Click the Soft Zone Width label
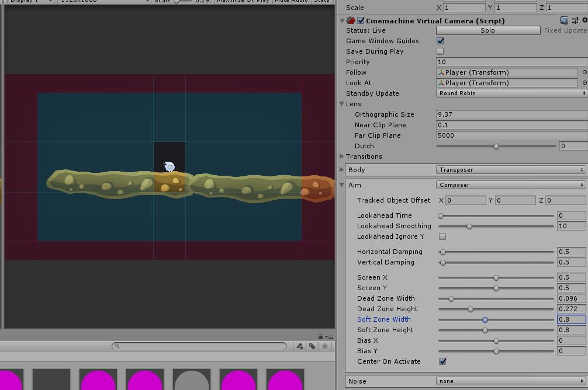The height and width of the screenshot is (390, 588). pos(383,319)
